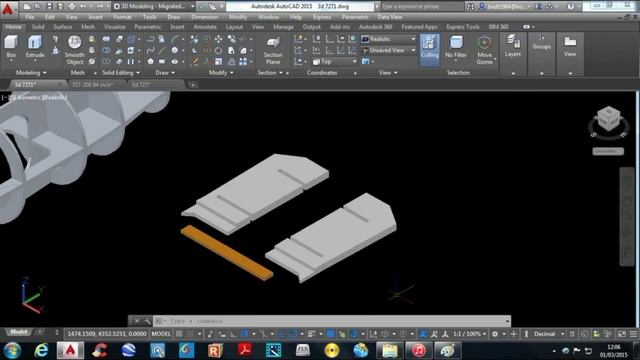
Task: Open the 1:1 / 100% scale dropdown
Action: (x=470, y=334)
